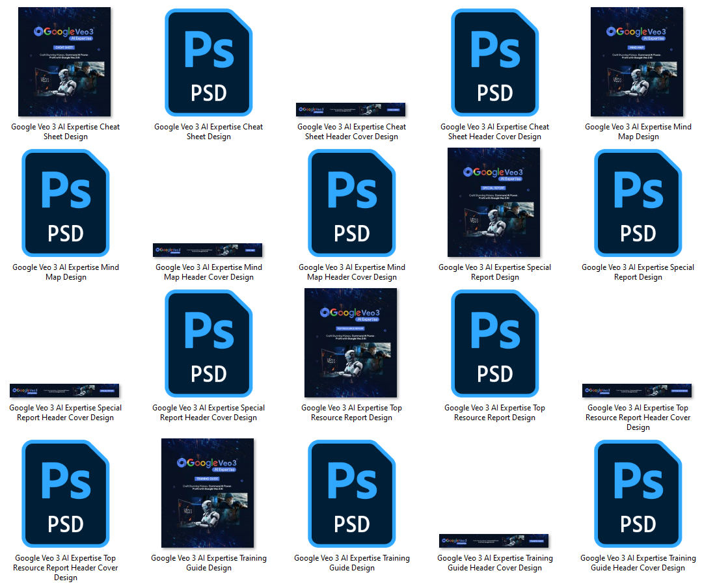Image resolution: width=715 pixels, height=588 pixels.
Task: Select the Mind Map Design PSD icon
Action: coord(66,203)
